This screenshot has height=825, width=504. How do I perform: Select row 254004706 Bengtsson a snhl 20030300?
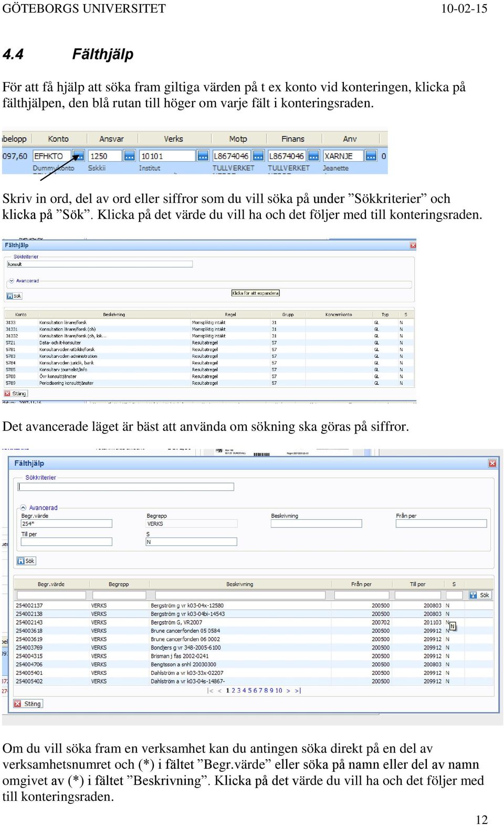(x=254, y=664)
